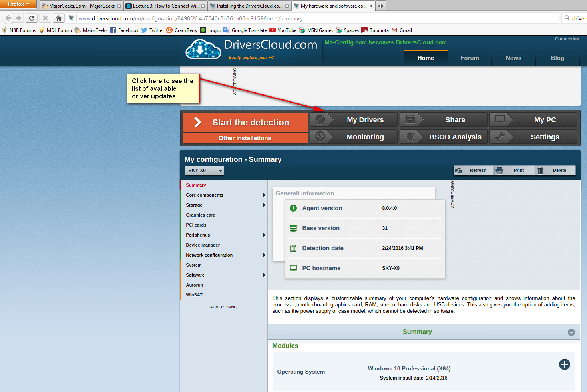Expand Operating System with the plus icon

(565, 364)
